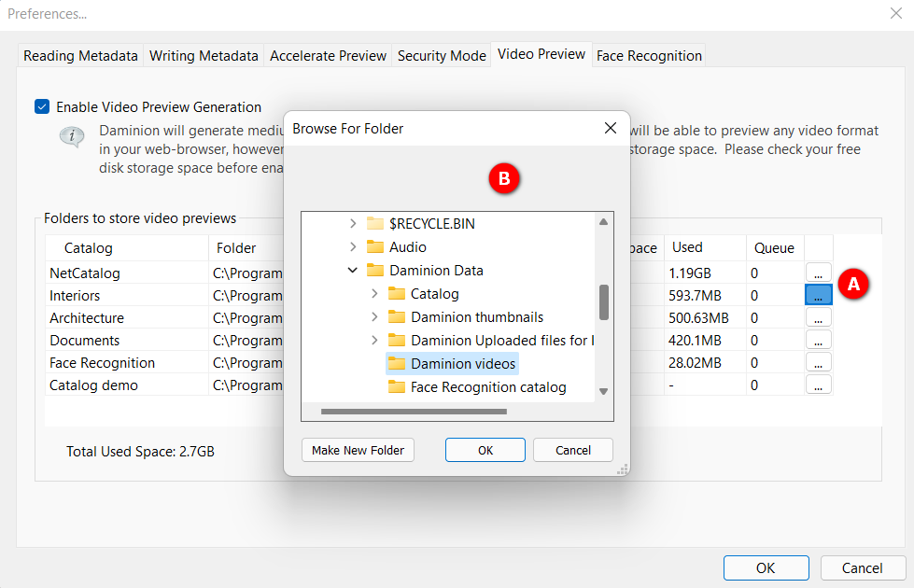Image resolution: width=914 pixels, height=588 pixels.
Task: Select the Daminion thumbnails folder icon
Action: pyautogui.click(x=397, y=317)
